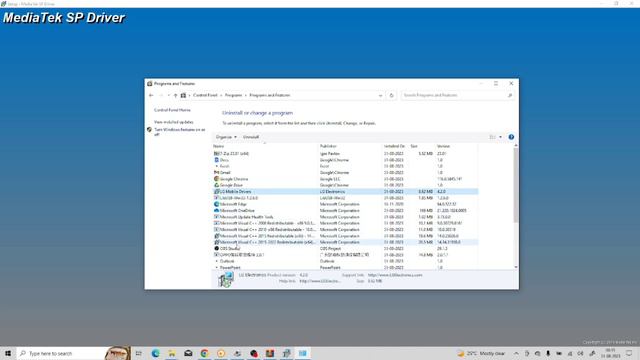Select the LG Mobile Drivers row
Viewport: 640px width, 360px height.
345,191
